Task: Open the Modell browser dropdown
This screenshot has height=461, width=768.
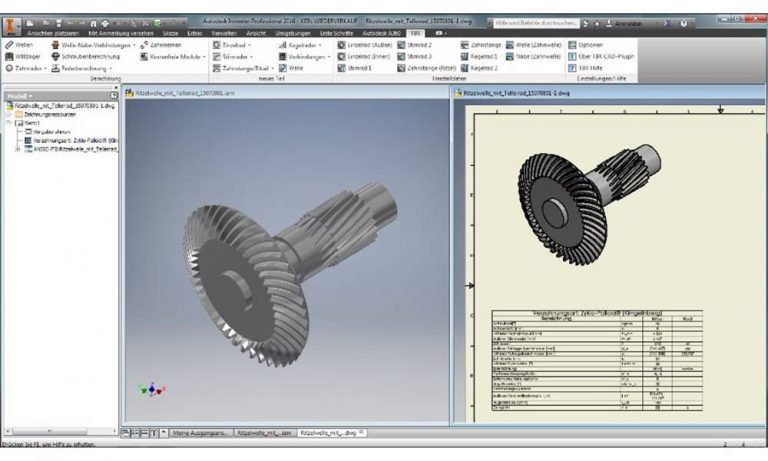Action: (x=20, y=96)
